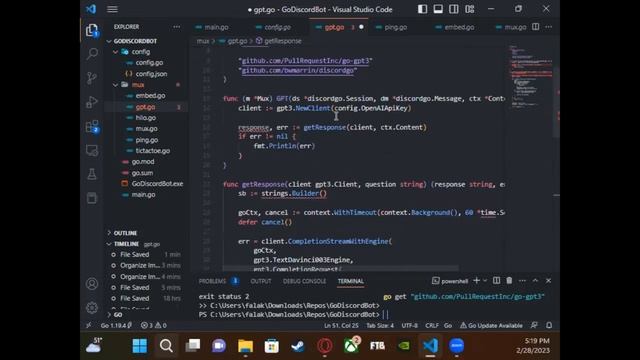Select GoDiscordBot.exe in explorer
This screenshot has width=640, height=360.
[157, 184]
